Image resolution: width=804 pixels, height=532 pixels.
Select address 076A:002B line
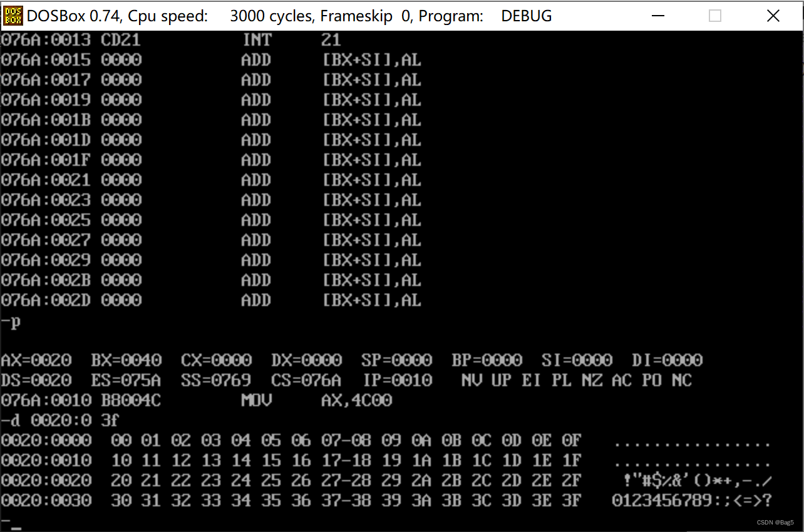click(x=211, y=280)
